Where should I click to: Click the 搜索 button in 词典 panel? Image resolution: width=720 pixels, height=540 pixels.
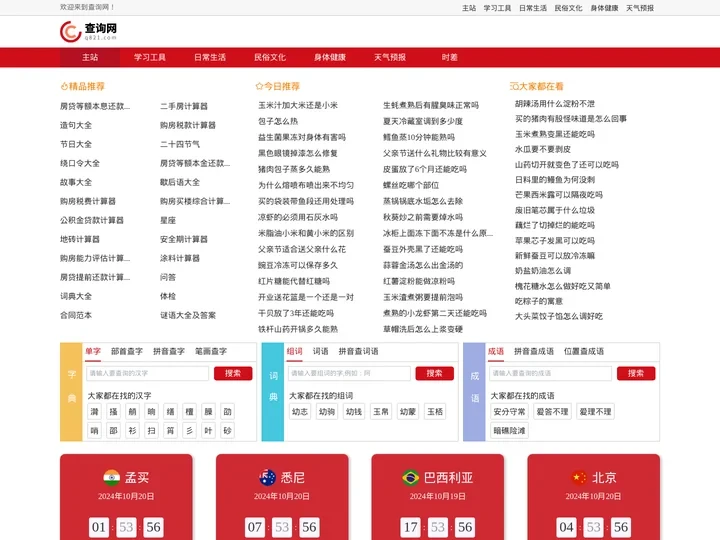click(434, 373)
